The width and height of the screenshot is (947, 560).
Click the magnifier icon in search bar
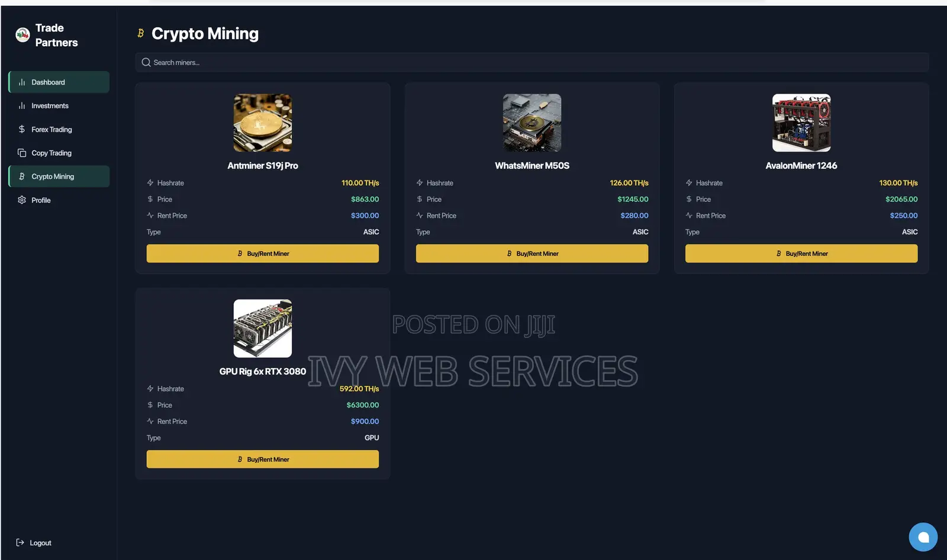146,62
